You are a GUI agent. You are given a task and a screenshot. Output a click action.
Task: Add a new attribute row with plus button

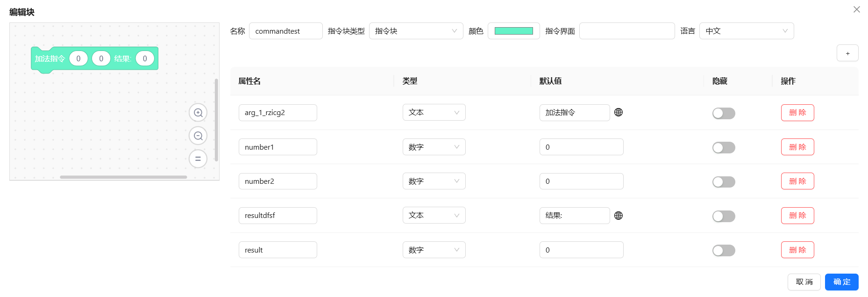847,53
